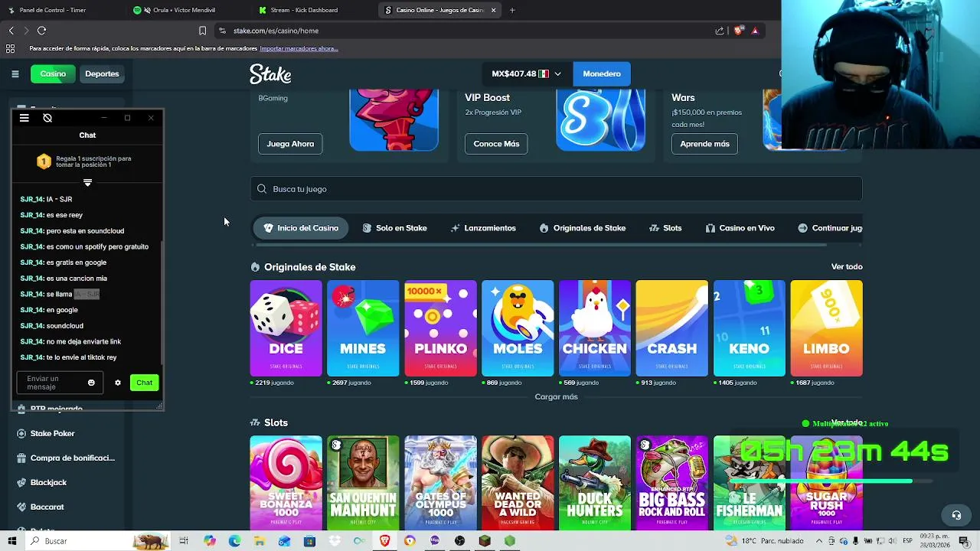Screen dimensions: 980x551
Task: Send chat message with Chat button
Action: click(145, 383)
